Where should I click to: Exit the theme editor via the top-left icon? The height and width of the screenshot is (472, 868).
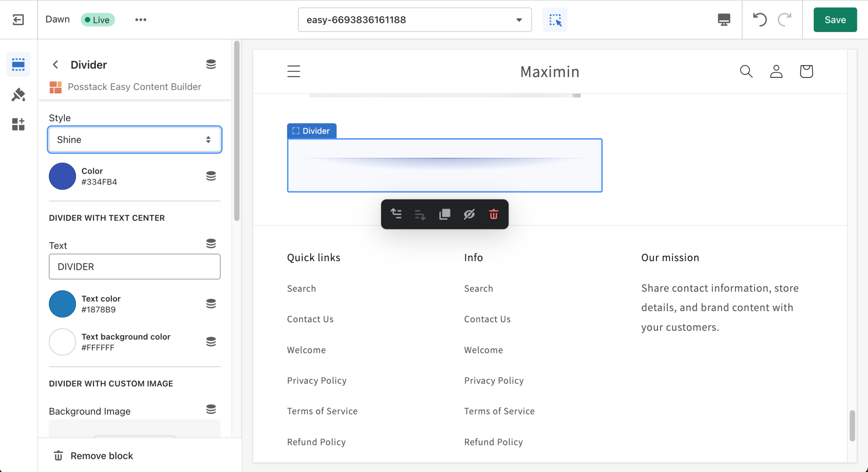coord(18,20)
